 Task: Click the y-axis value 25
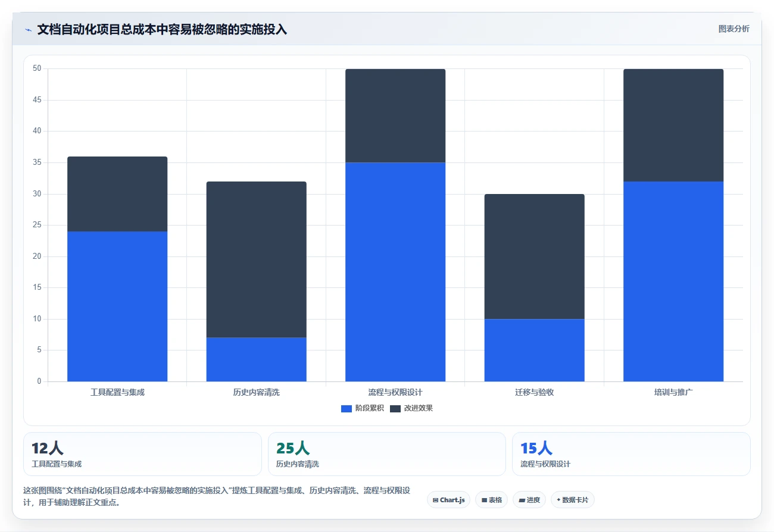point(37,225)
